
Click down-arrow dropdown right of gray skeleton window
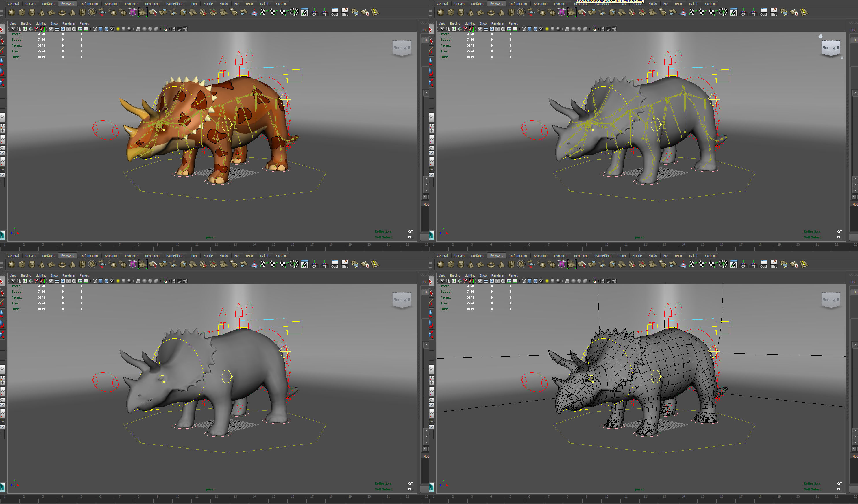point(855,92)
